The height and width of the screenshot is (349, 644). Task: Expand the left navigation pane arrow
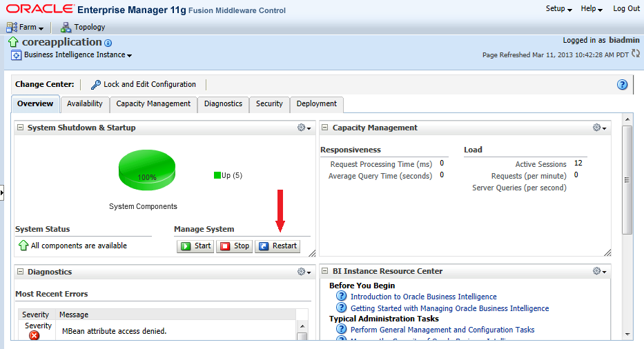point(1,192)
